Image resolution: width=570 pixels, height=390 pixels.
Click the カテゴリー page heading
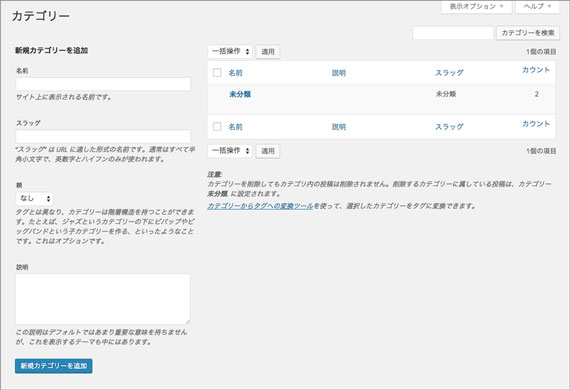(41, 16)
